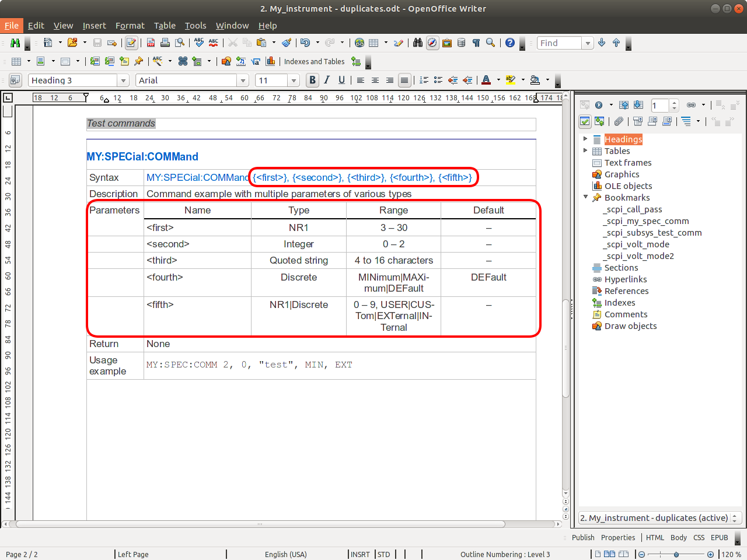Click the Indexes and Tables button
Image resolution: width=747 pixels, height=560 pixels.
point(315,61)
